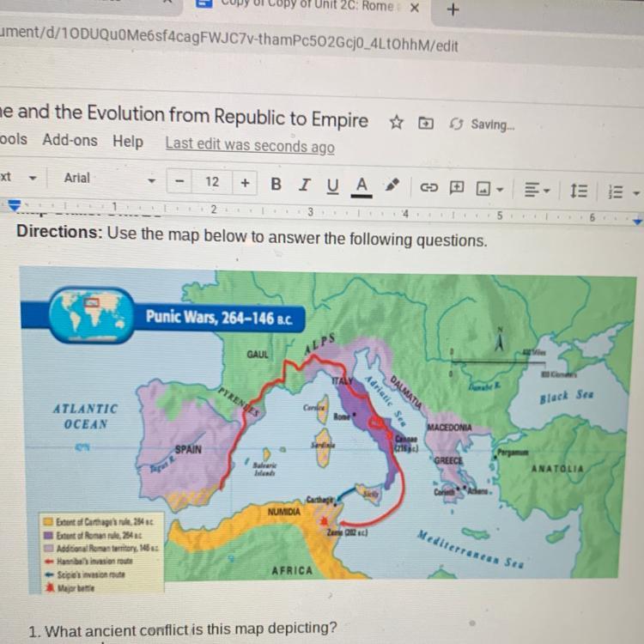This screenshot has width=644, height=644.
Task: Toggle bold formatting
Action: point(276,183)
